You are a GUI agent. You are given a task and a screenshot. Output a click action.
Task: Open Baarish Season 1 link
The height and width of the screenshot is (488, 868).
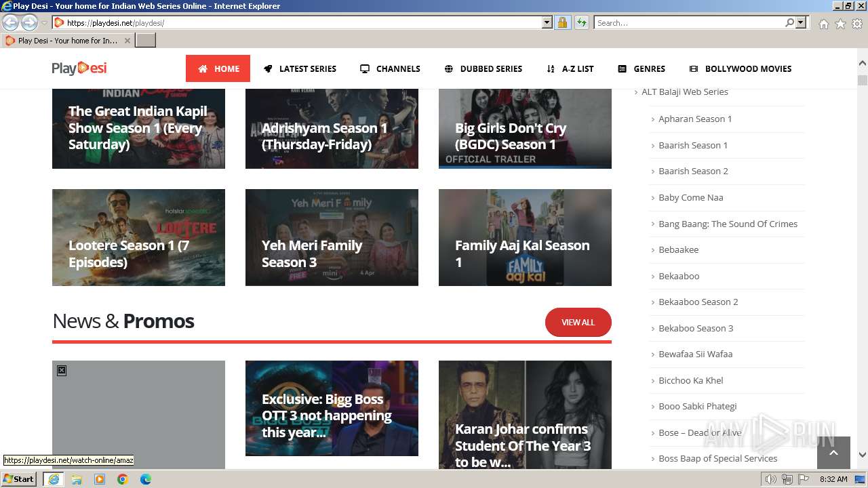(x=693, y=145)
